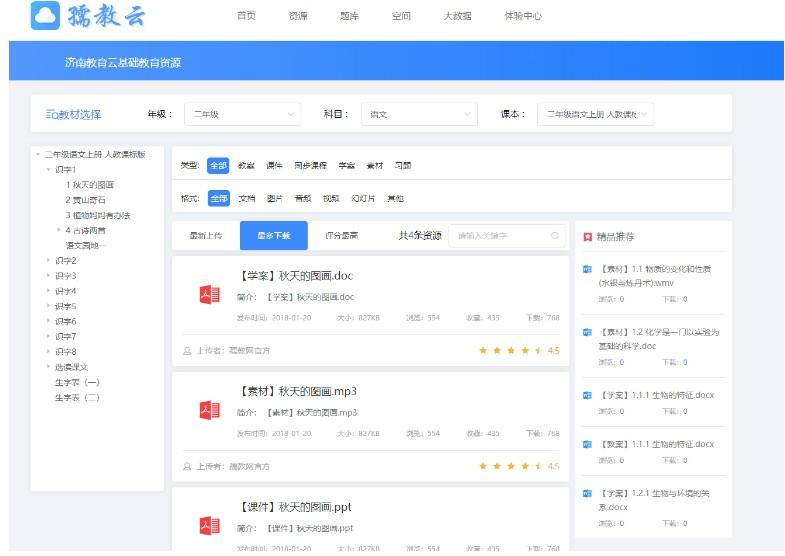
Task: Open 题库 in the top navigation
Action: coord(349,16)
